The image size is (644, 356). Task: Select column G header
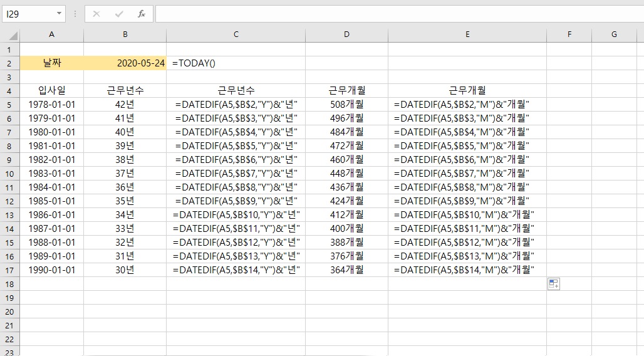[x=614, y=34]
